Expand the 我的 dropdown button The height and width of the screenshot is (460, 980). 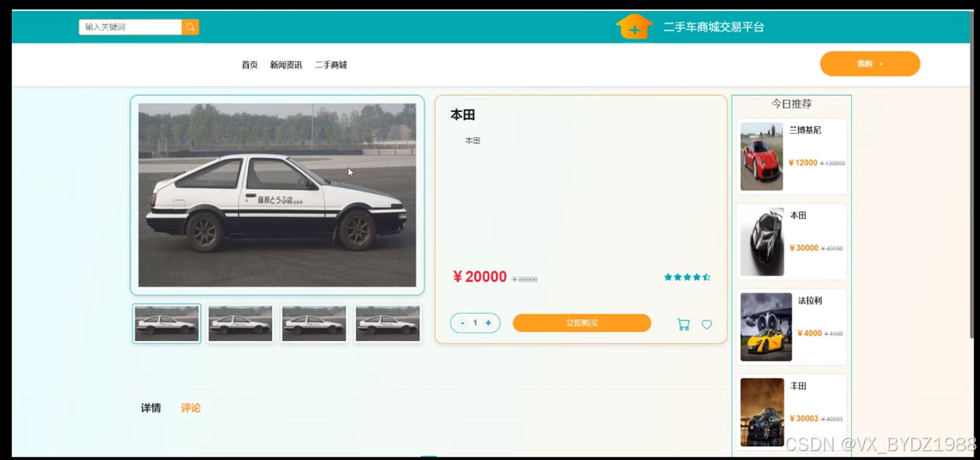[x=870, y=64]
